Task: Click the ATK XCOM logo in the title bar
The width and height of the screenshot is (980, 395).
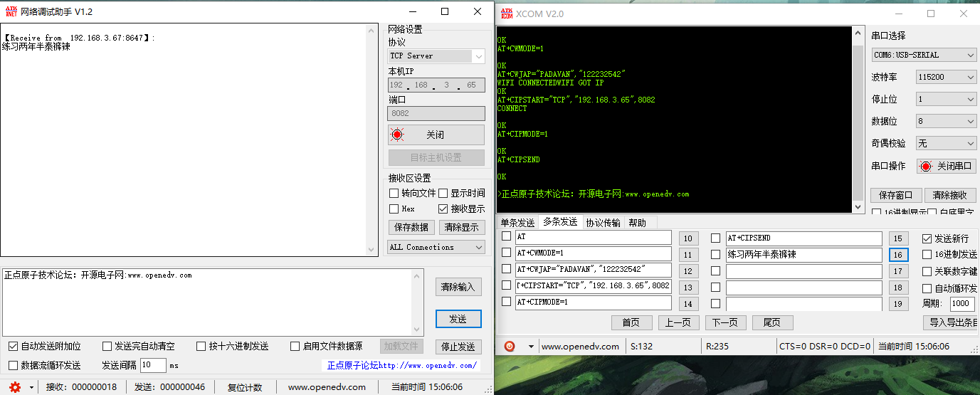Action: [x=506, y=14]
